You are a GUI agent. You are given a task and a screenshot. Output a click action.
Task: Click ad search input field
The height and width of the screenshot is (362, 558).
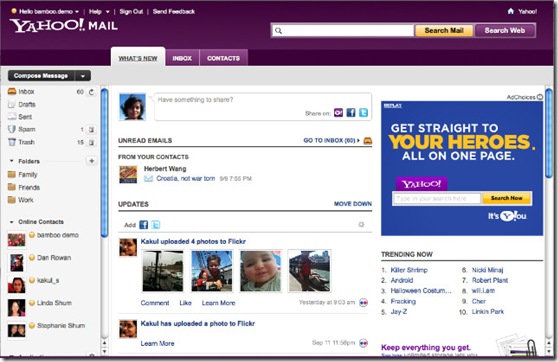437,198
